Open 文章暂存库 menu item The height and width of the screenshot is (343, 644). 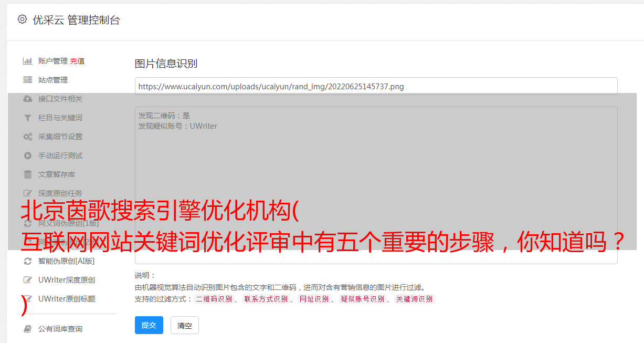coord(57,174)
